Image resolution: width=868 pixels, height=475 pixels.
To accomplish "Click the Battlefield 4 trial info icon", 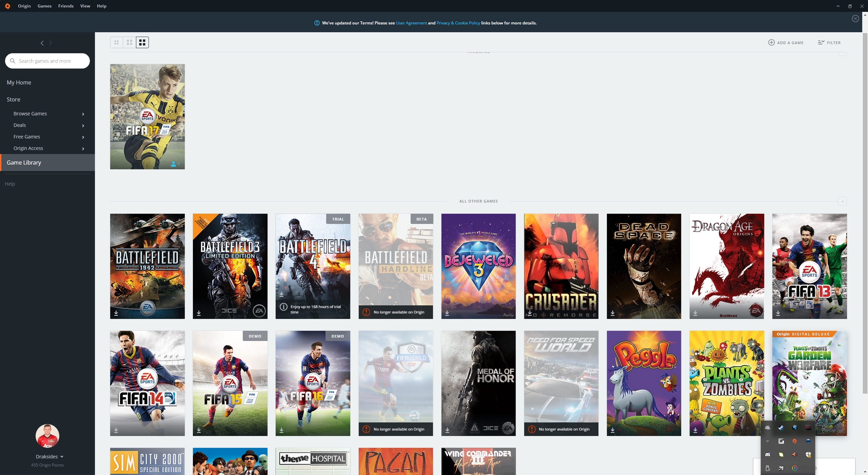I will (x=283, y=307).
